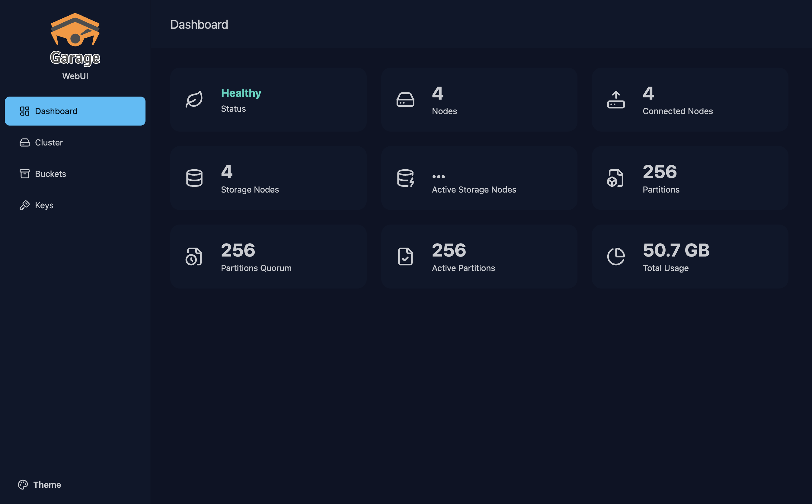Click the leaf icon beside Healthy status
Screen dimensions: 812x504
pyautogui.click(x=194, y=99)
